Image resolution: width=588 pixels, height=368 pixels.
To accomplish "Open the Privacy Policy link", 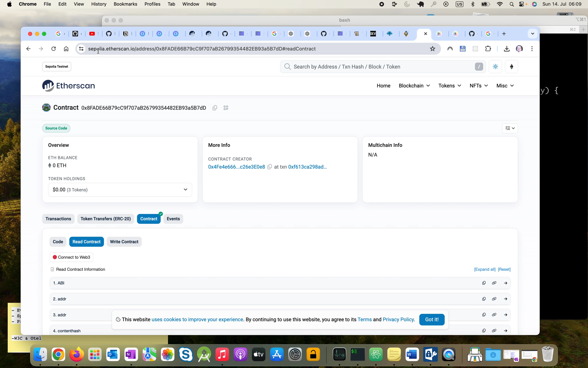I will (398, 319).
